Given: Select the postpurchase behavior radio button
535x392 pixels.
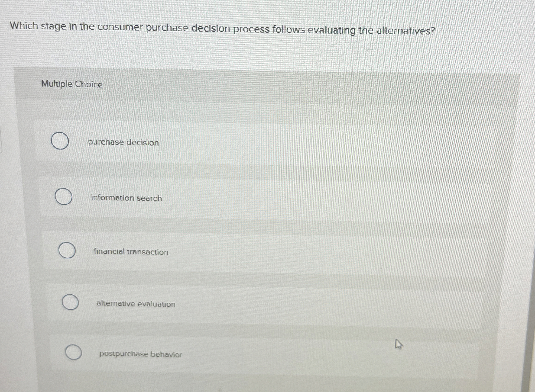Looking at the screenshot, I should pyautogui.click(x=74, y=352).
